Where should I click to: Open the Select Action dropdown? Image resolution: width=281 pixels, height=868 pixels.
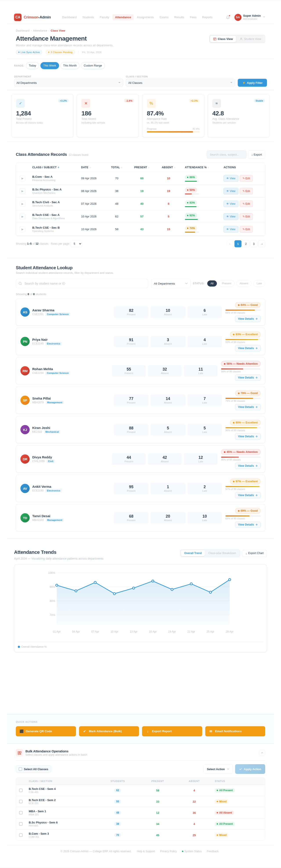tap(218, 769)
